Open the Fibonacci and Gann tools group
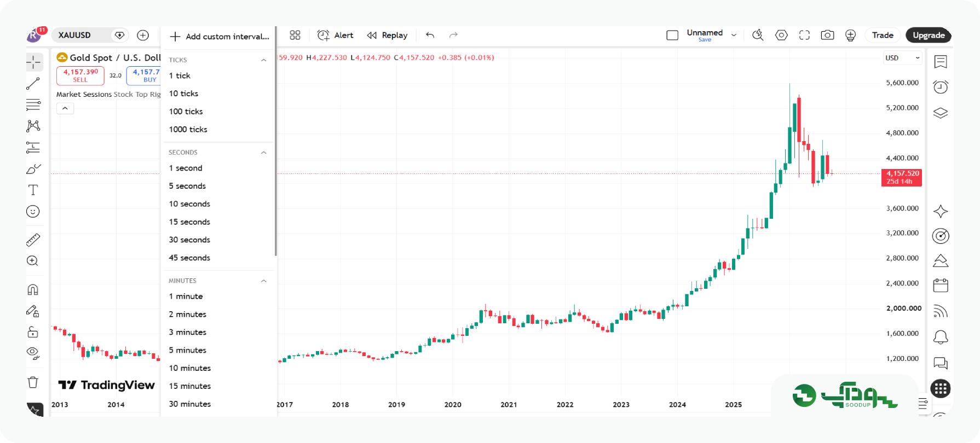 pos(33,104)
